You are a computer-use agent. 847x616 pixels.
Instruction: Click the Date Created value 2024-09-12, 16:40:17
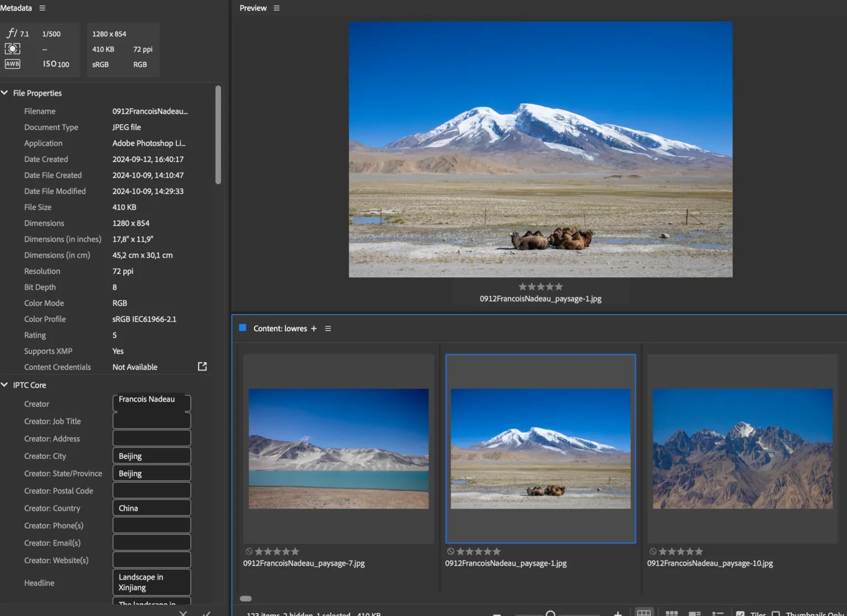click(x=148, y=159)
